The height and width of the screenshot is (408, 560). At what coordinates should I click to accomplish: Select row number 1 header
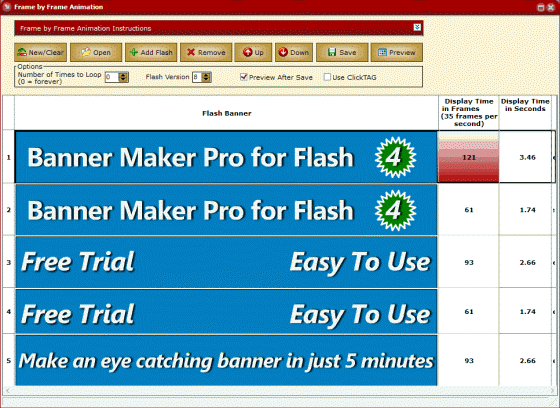point(9,157)
